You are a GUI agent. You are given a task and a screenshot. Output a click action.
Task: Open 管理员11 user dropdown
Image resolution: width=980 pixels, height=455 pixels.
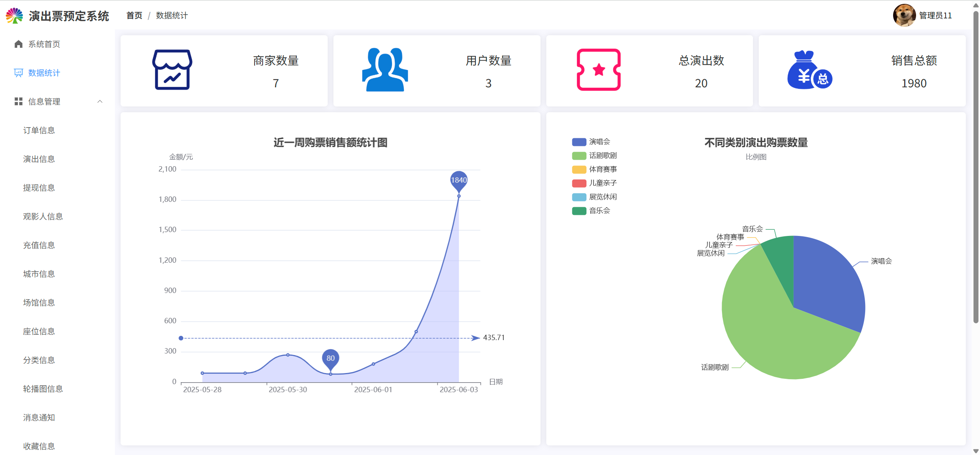[x=935, y=16]
